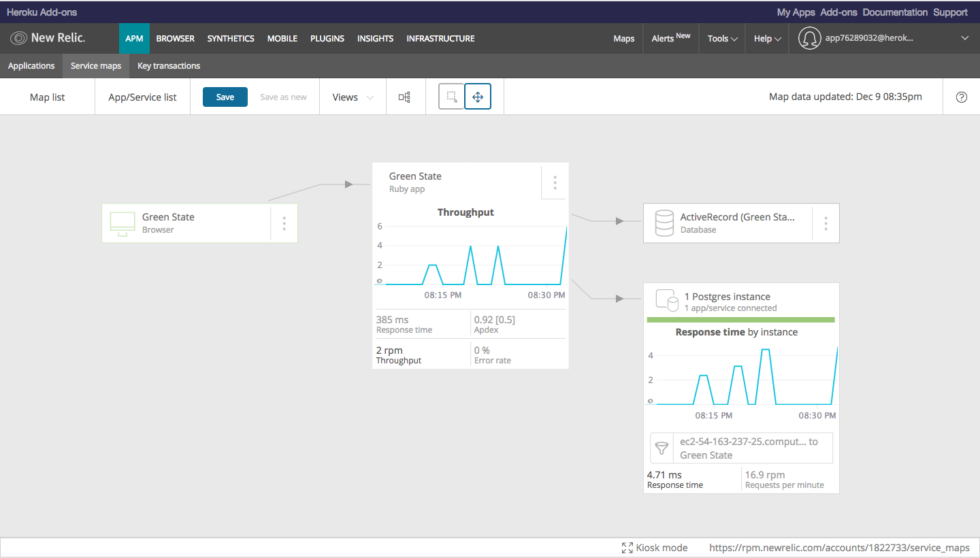Enable the pan move mode tool
The height and width of the screenshot is (558, 980).
click(x=478, y=97)
